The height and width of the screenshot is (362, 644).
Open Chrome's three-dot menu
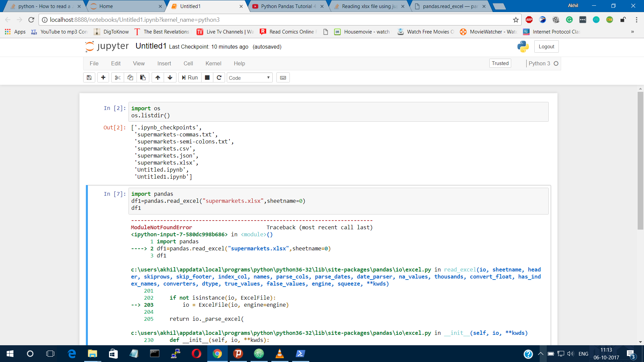point(636,20)
